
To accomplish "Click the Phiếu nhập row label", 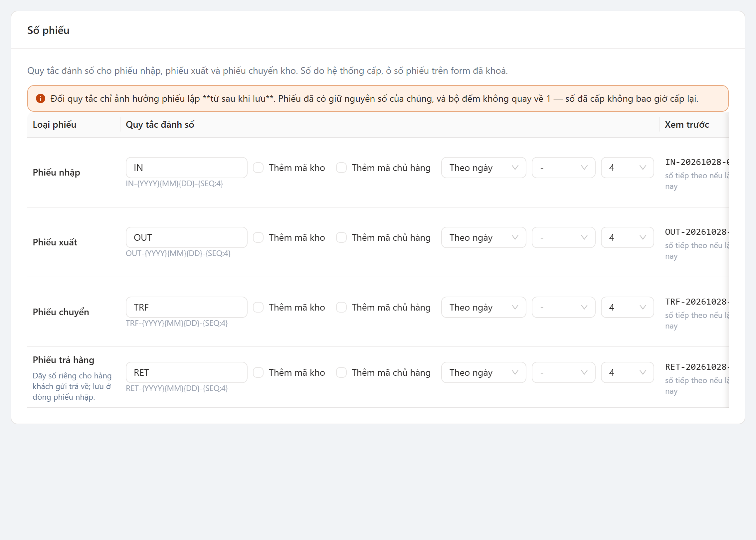I will pos(56,172).
